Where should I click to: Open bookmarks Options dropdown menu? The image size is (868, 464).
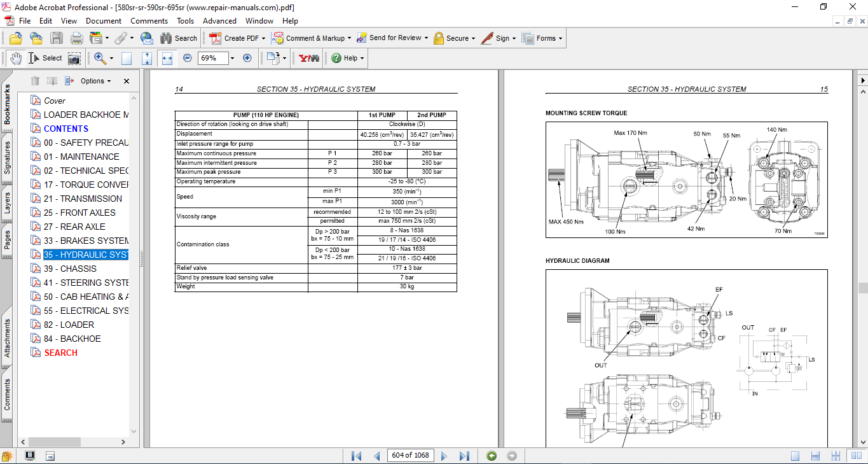point(95,81)
